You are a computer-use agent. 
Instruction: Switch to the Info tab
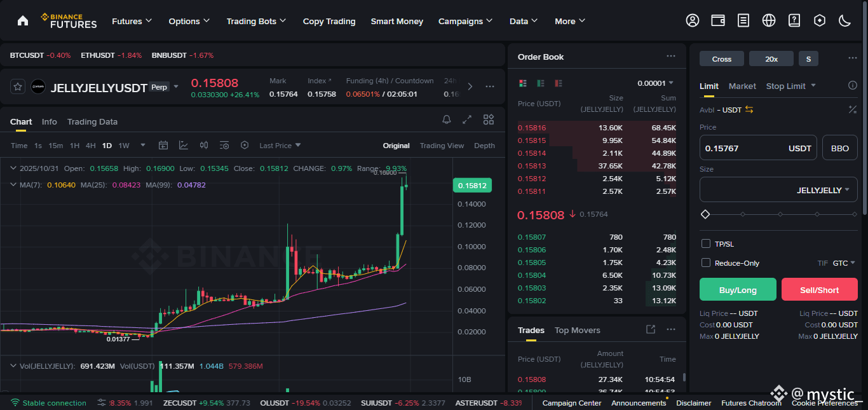(50, 121)
